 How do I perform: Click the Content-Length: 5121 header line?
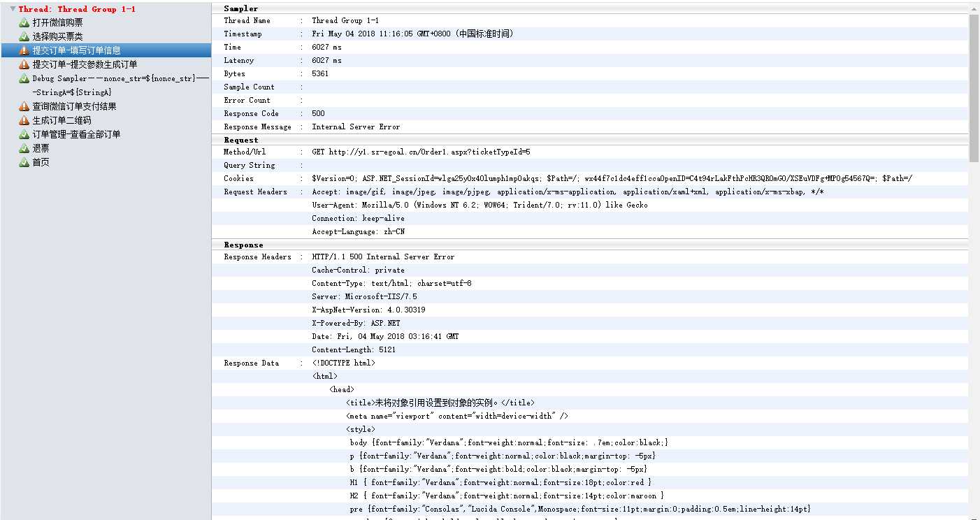pyautogui.click(x=354, y=349)
